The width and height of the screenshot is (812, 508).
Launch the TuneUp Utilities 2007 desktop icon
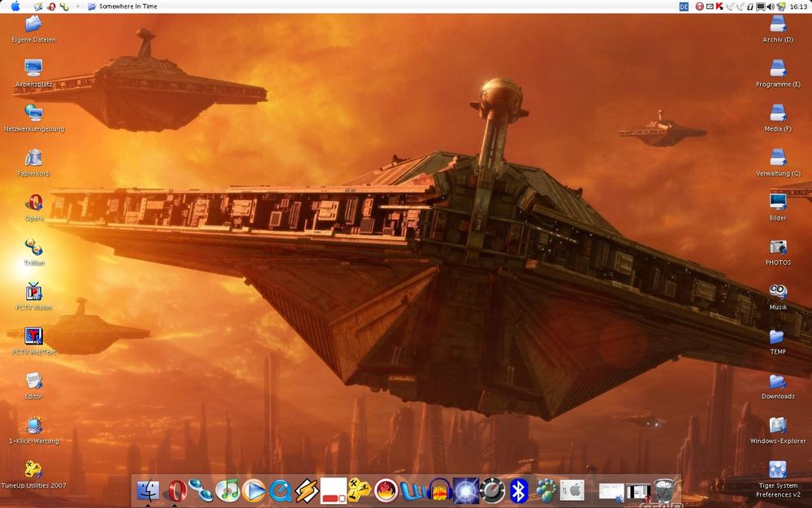33,475
